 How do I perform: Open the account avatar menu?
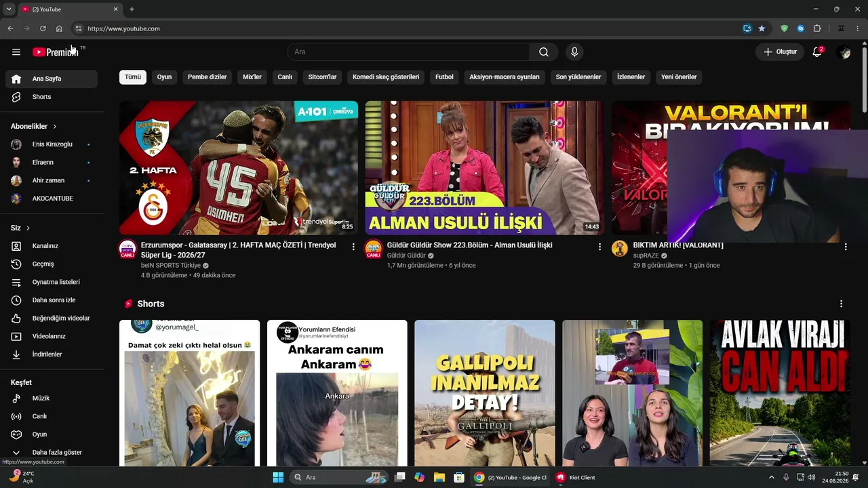[x=844, y=52]
